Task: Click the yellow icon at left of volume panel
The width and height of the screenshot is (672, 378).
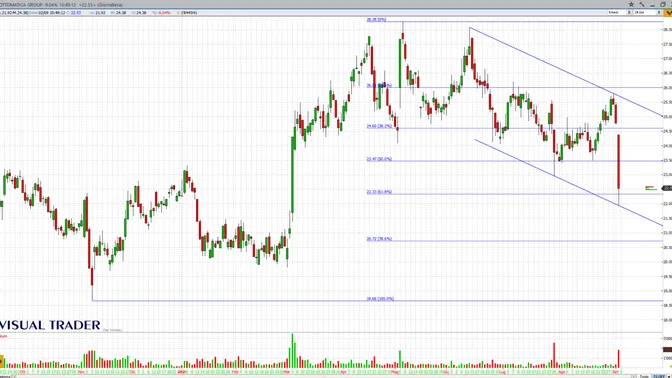Action: [x=2, y=361]
